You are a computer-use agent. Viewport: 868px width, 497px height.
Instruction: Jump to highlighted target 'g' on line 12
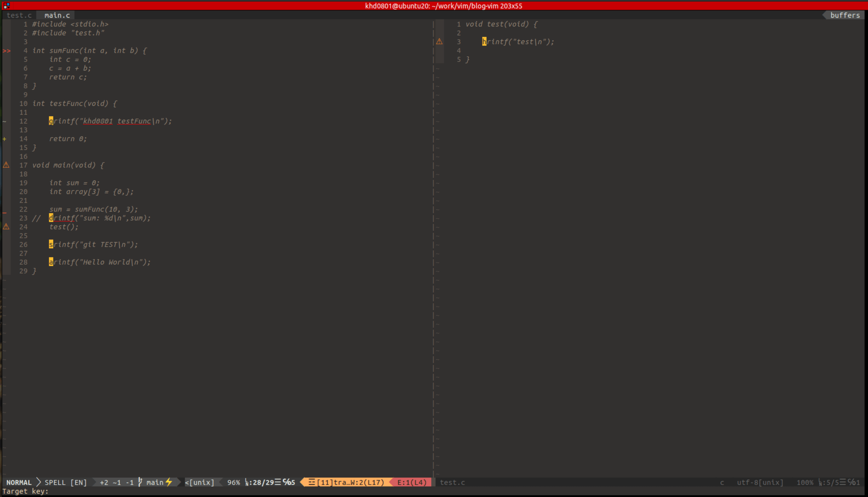pos(51,121)
